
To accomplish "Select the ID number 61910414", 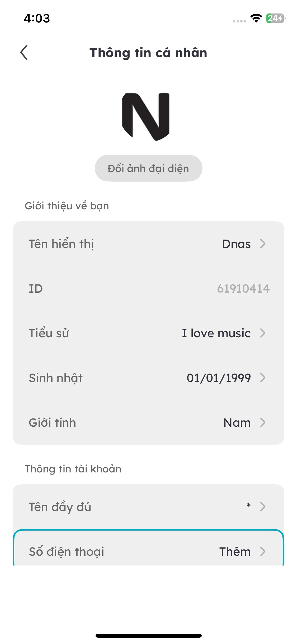I will (243, 288).
